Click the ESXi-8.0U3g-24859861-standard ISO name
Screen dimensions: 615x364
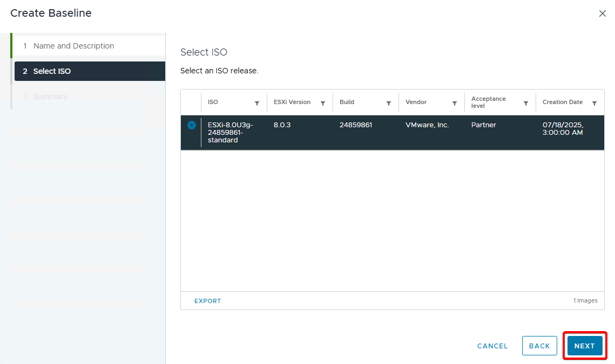[230, 132]
